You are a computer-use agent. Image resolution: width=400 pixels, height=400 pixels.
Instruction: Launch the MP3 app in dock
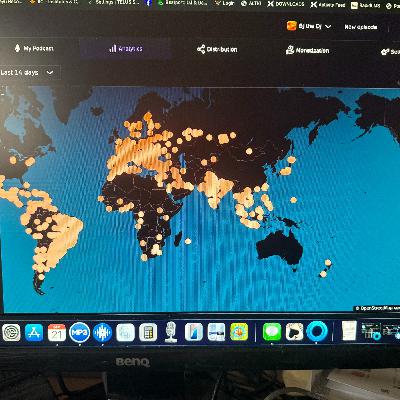click(80, 332)
